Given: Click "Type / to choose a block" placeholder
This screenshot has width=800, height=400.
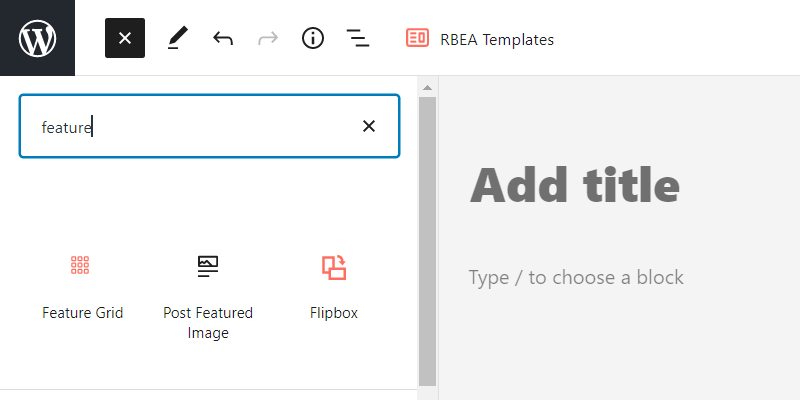Looking at the screenshot, I should coord(576,277).
